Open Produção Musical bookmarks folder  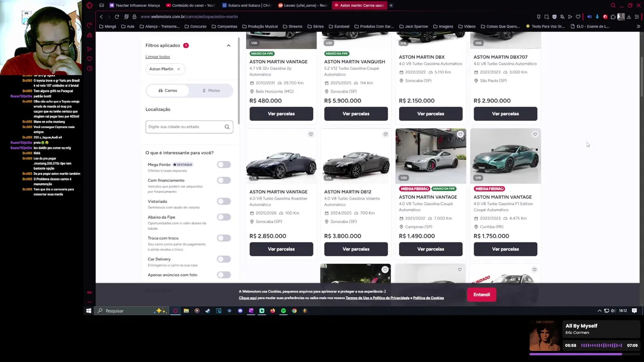coord(260,26)
